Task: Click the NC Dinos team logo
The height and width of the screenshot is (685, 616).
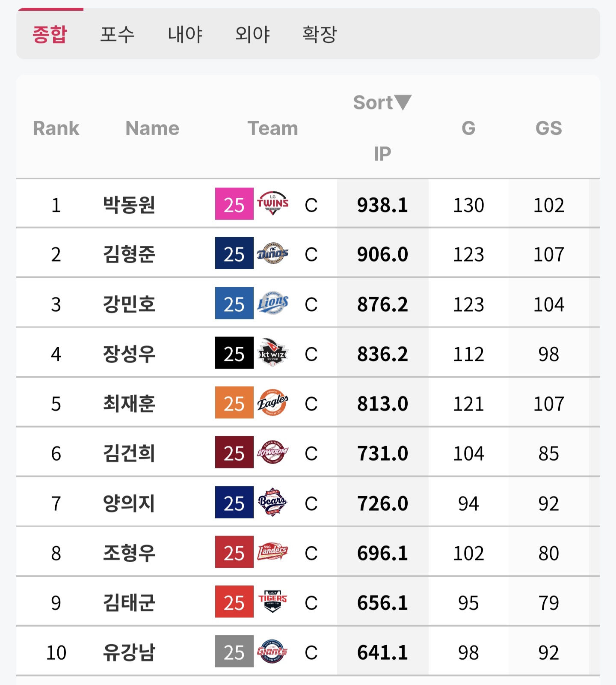Action: click(x=272, y=253)
